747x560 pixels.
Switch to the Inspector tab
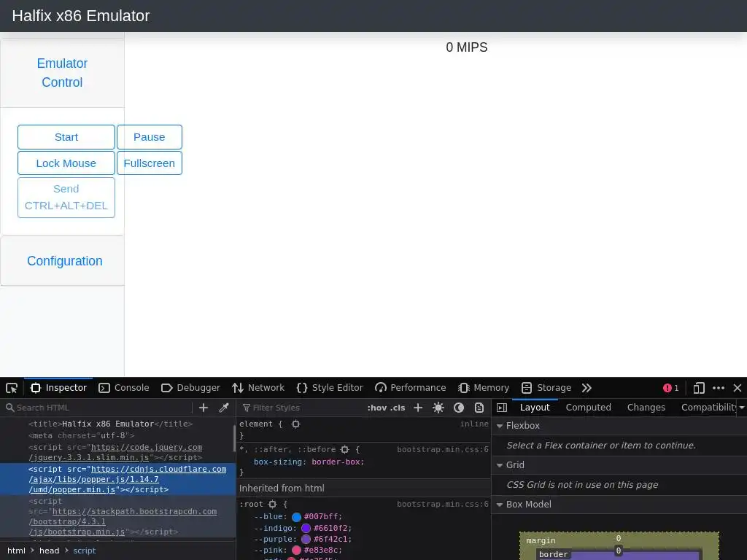click(58, 388)
